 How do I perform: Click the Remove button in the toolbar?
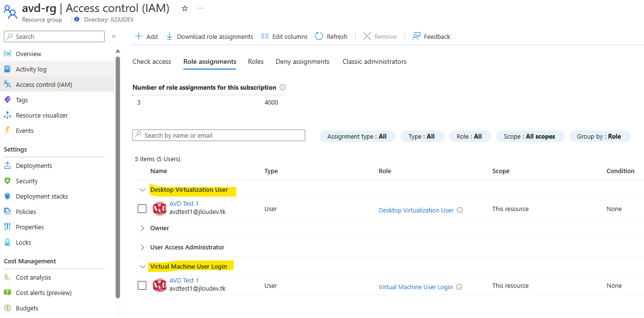coord(380,36)
